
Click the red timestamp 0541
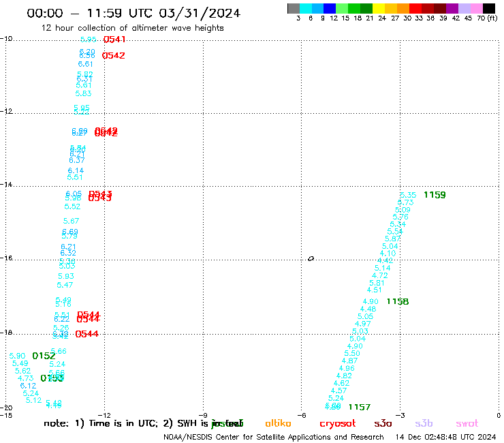[x=114, y=40]
